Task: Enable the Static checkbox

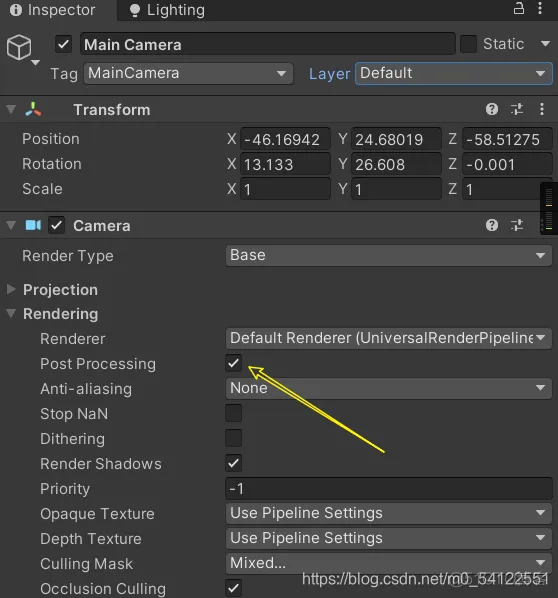Action: click(468, 44)
